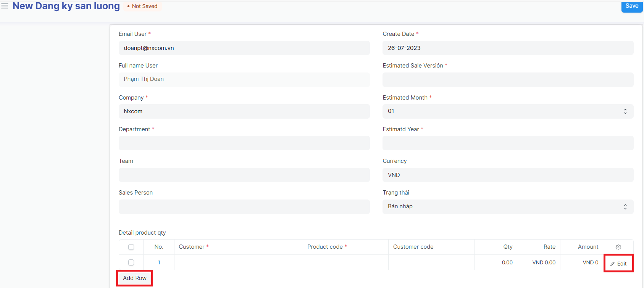Select the Currency field with VND
The image size is (644, 288).
coord(508,175)
